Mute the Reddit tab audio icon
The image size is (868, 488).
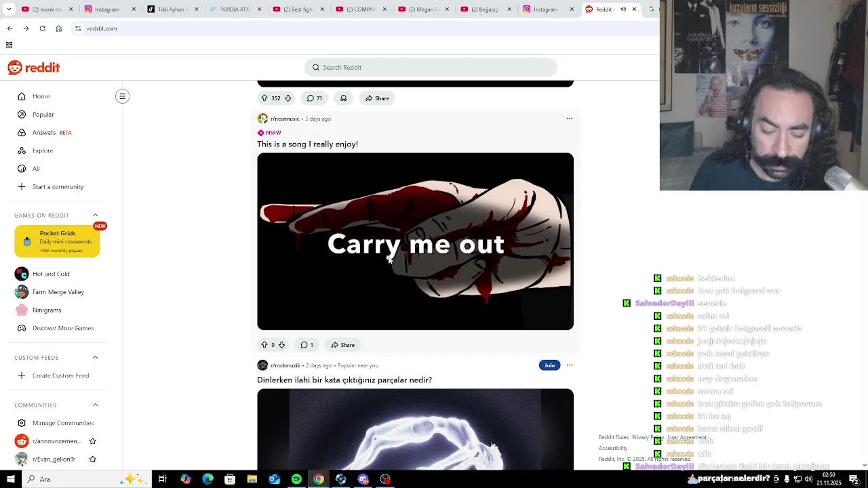pos(623,9)
